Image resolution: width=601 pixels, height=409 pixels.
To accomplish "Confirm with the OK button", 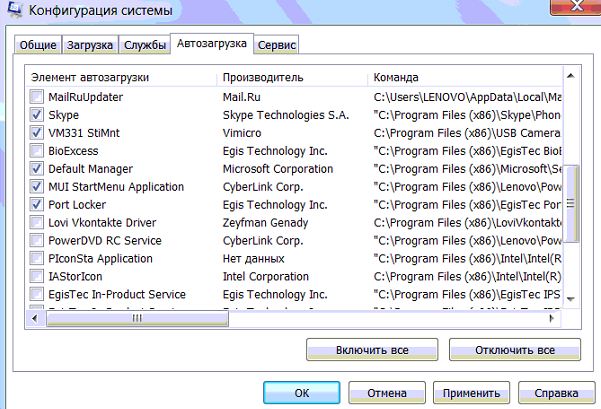I will [x=302, y=393].
